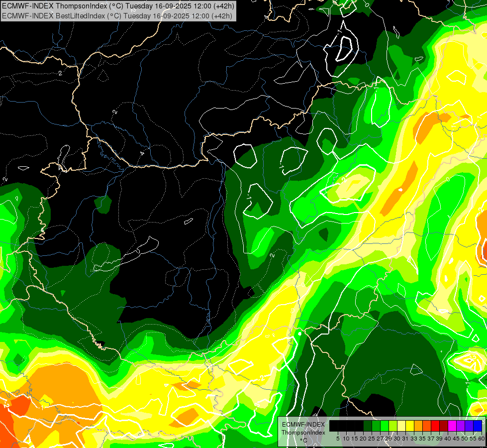Viewport: 487px width, 448px height.
Task: Pick the red 37–39 legend swatch
Action: pos(435,426)
